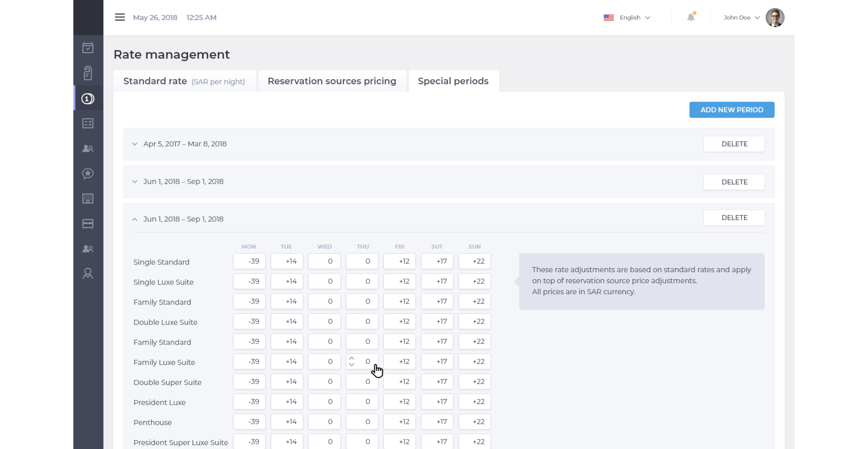868x449 pixels.
Task: Open the John Doe account dropdown
Action: [742, 17]
